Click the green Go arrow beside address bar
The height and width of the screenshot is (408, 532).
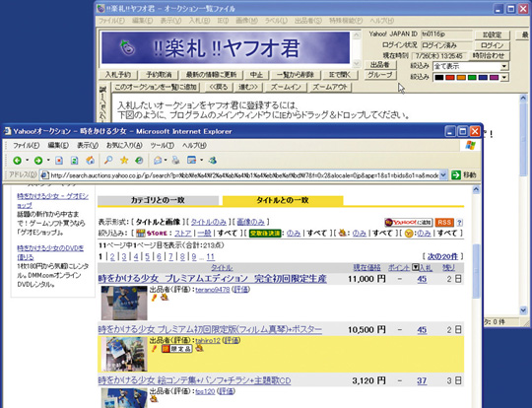pyautogui.click(x=456, y=175)
